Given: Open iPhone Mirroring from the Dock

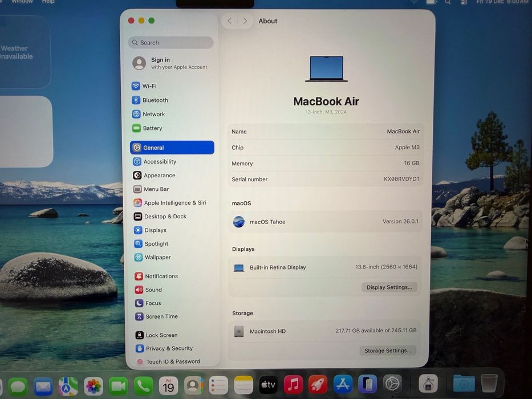Looking at the screenshot, I should point(368,384).
